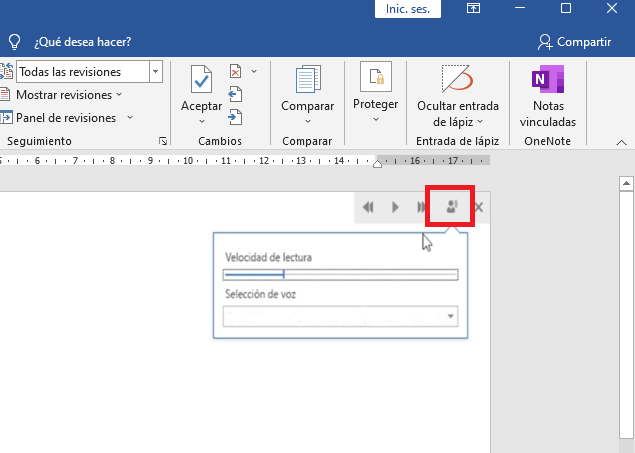The image size is (635, 453).
Task: Click the Rechazar (reject change) icon
Action: click(236, 71)
